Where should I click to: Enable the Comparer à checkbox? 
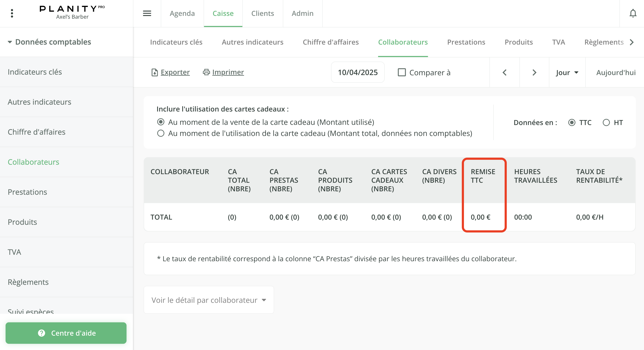(401, 72)
